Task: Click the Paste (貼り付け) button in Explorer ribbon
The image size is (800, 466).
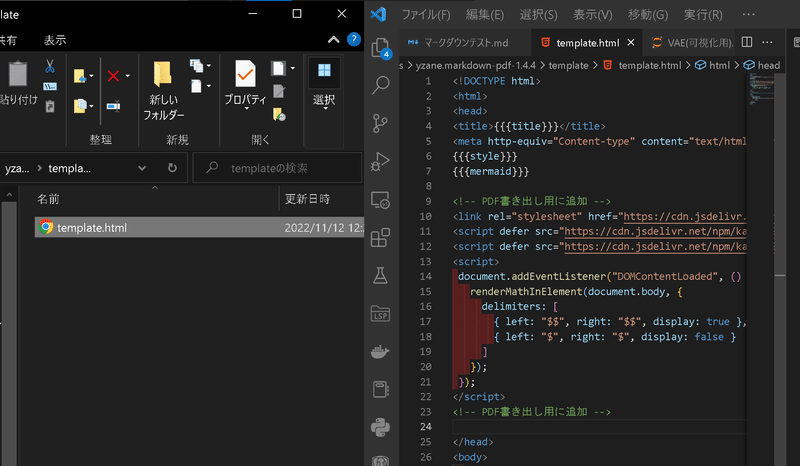Action: 18,82
